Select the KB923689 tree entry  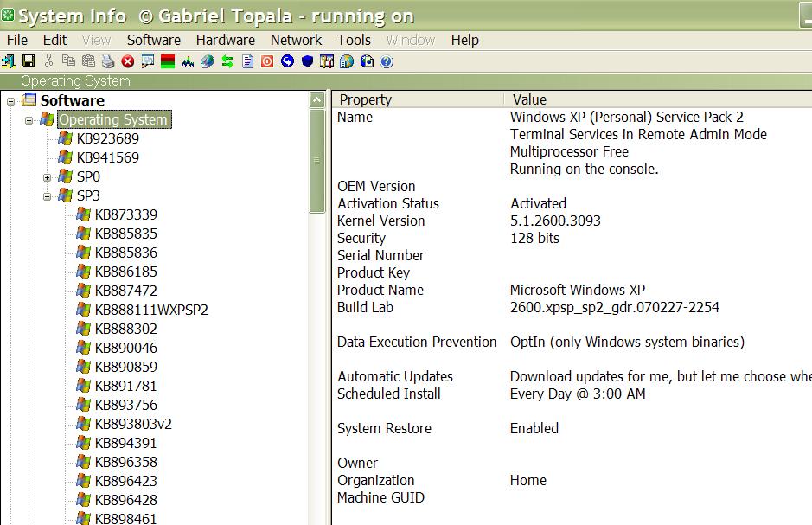[x=108, y=138]
